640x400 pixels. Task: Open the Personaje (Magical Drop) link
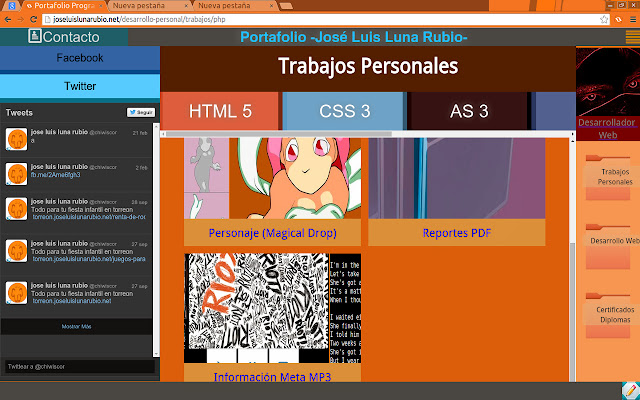click(x=272, y=233)
